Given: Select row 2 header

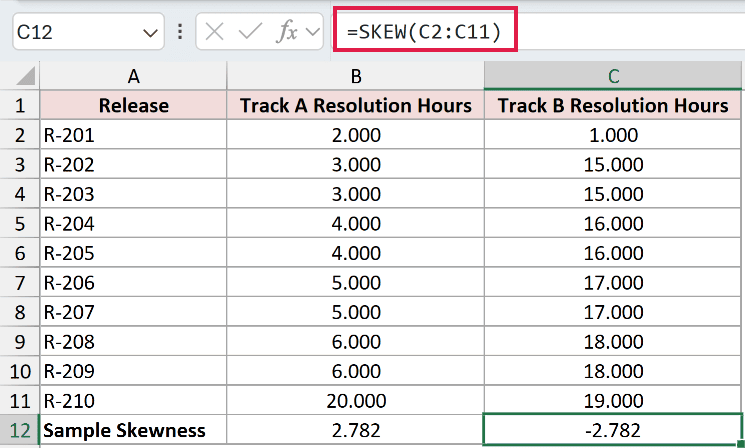Looking at the screenshot, I should click(x=19, y=135).
